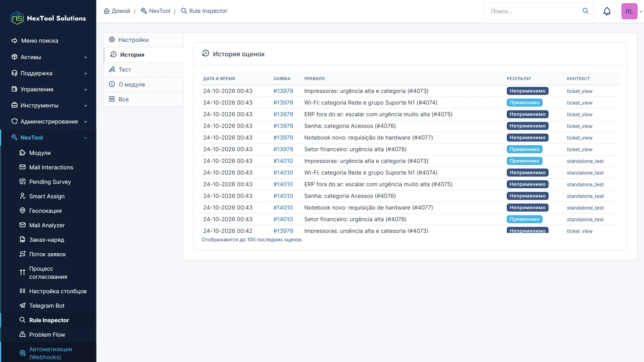644x362 pixels.
Task: Open Pending Survey icon in sidebar
Action: click(x=23, y=182)
